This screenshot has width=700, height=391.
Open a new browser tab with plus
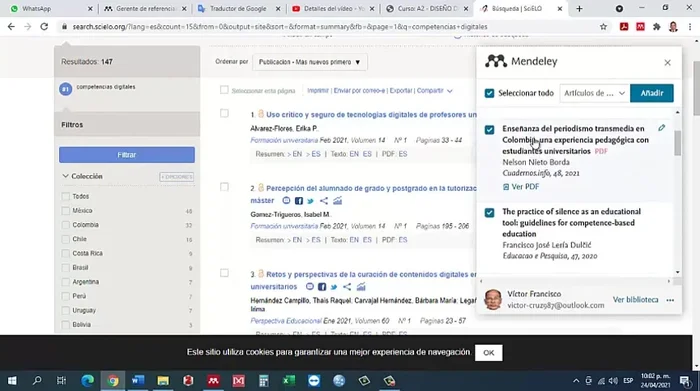(x=579, y=8)
